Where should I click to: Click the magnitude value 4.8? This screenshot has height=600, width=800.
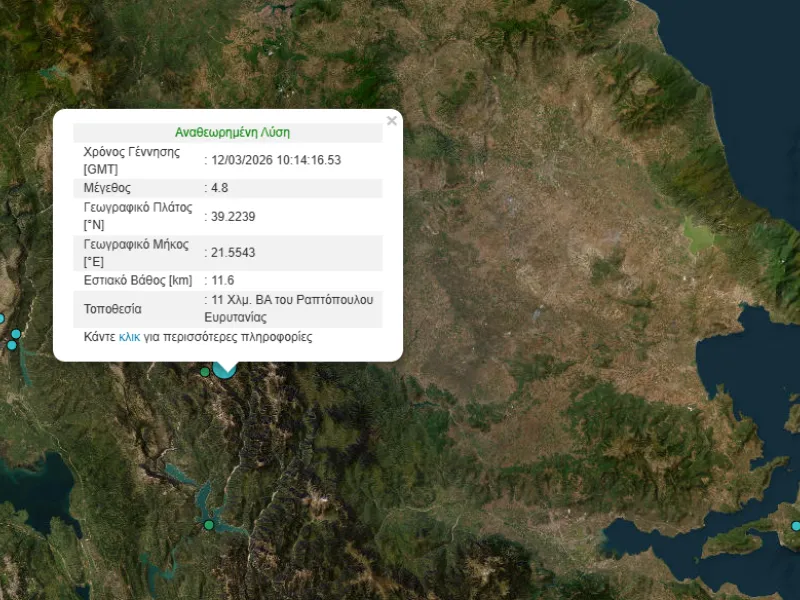222,188
